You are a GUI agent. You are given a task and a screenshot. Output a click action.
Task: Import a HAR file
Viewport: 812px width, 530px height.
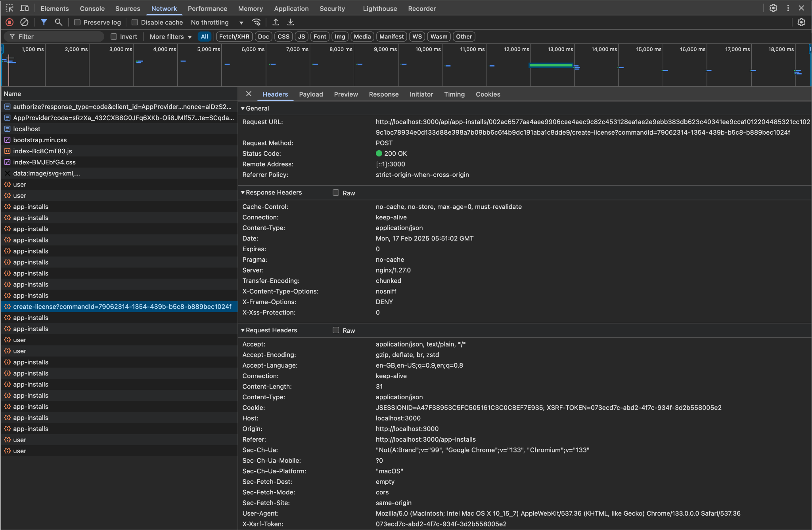coord(276,22)
